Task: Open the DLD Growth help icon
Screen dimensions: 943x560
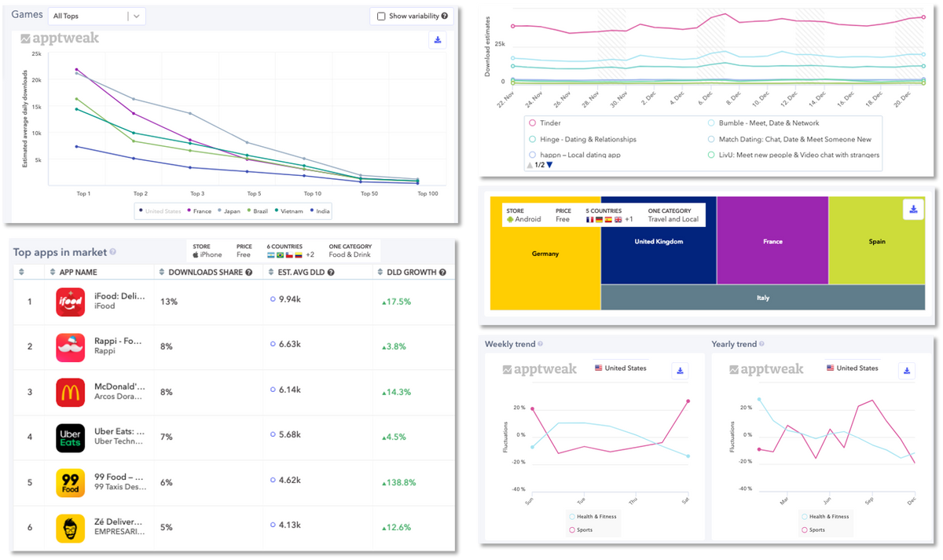Action: 442,272
